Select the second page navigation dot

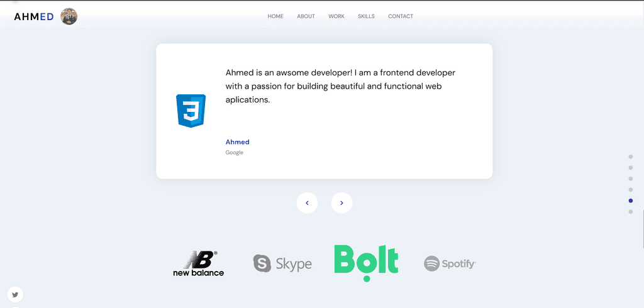point(631,168)
